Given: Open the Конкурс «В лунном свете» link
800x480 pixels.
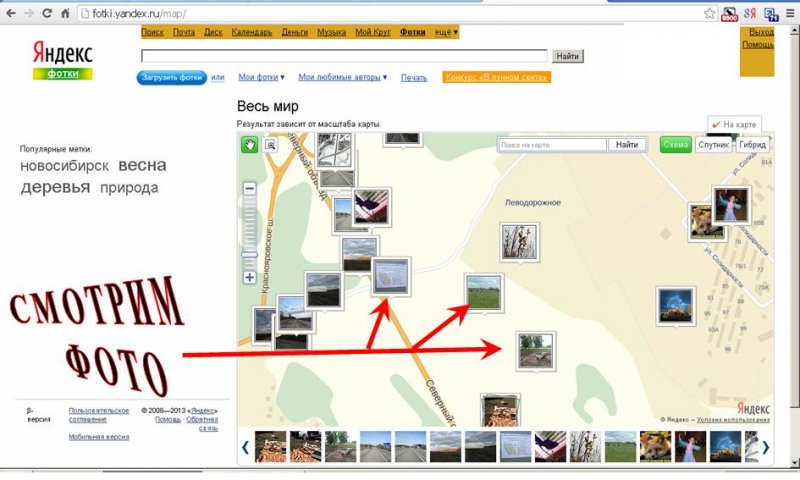Looking at the screenshot, I should coord(496,77).
